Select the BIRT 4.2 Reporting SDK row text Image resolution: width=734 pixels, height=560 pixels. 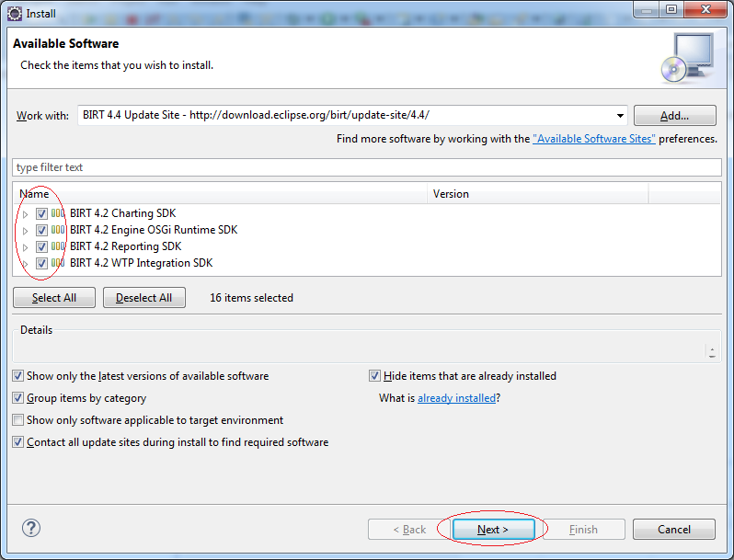point(125,246)
